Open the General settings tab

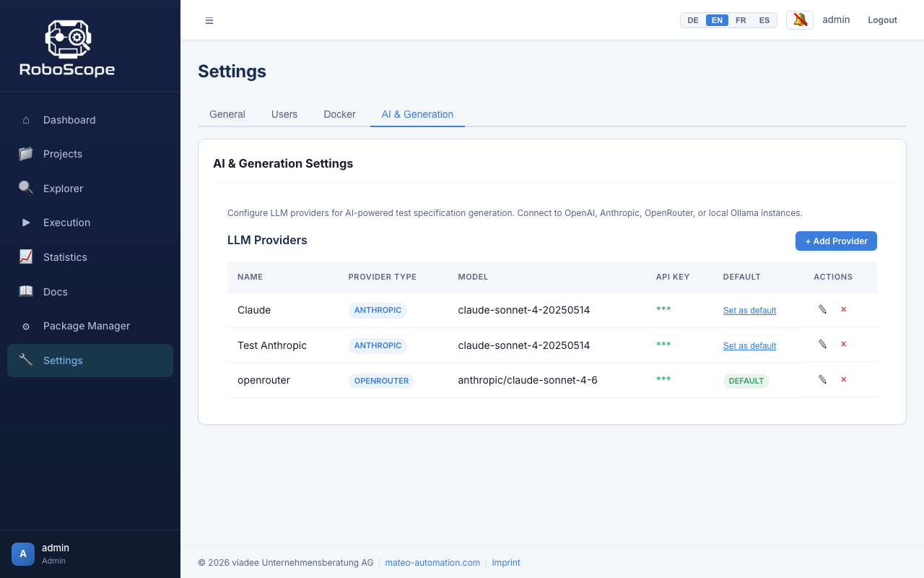tap(227, 114)
